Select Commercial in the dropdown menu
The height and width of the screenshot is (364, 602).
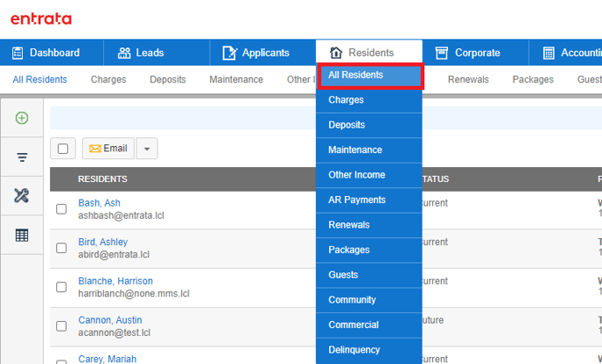tap(369, 325)
